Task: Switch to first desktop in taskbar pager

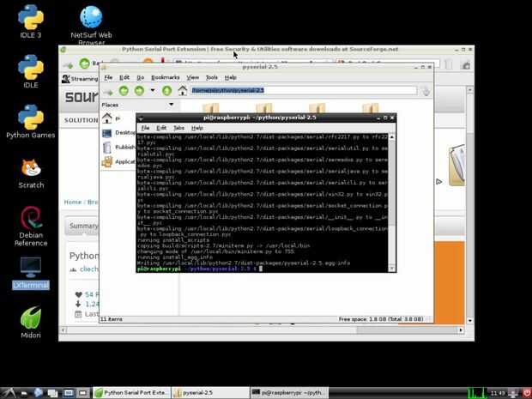Action: (69, 393)
